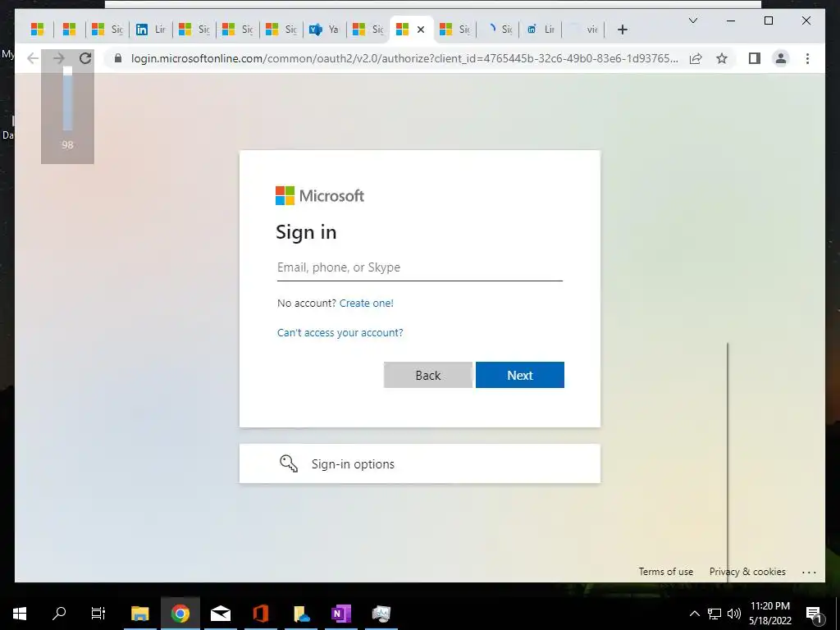The image size is (840, 630).
Task: Open Terms of use link
Action: 666,572
